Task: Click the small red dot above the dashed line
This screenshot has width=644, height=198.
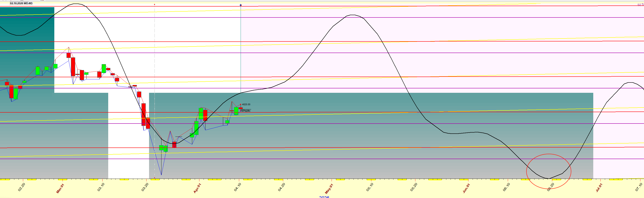Action: [x=155, y=4]
